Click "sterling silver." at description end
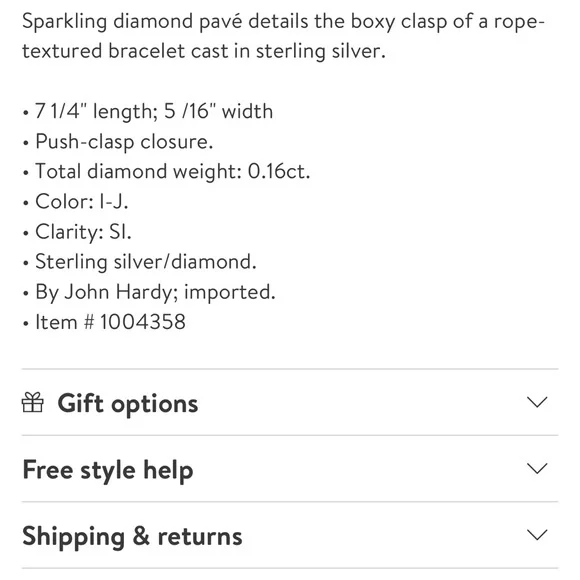The width and height of the screenshot is (580, 580). point(321,51)
